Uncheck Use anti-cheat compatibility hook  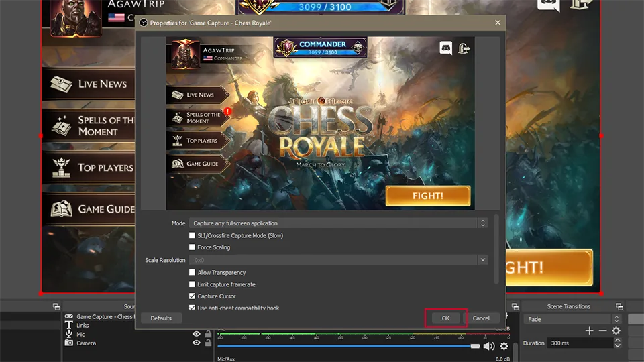192,307
